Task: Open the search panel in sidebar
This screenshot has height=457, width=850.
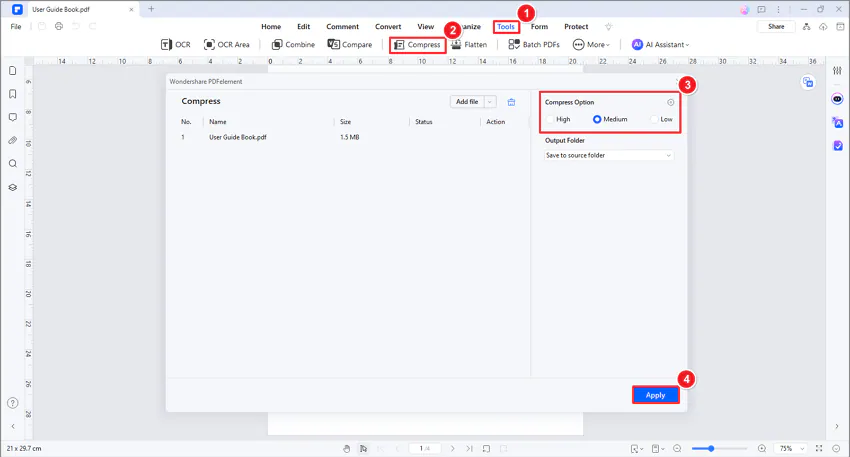Action: coord(12,164)
